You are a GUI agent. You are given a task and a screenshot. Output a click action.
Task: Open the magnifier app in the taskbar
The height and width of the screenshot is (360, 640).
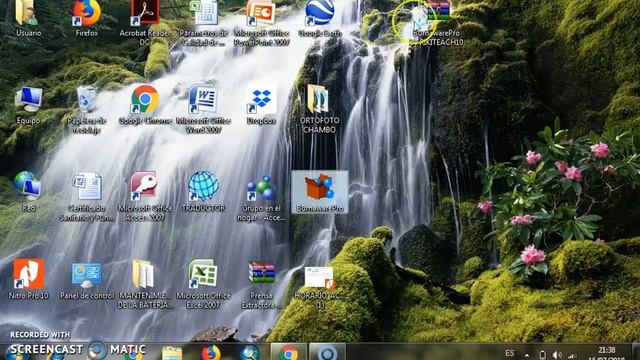tap(250, 353)
